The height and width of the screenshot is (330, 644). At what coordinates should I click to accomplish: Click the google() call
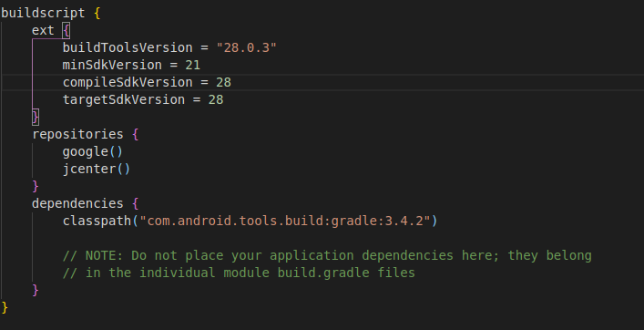tap(93, 151)
